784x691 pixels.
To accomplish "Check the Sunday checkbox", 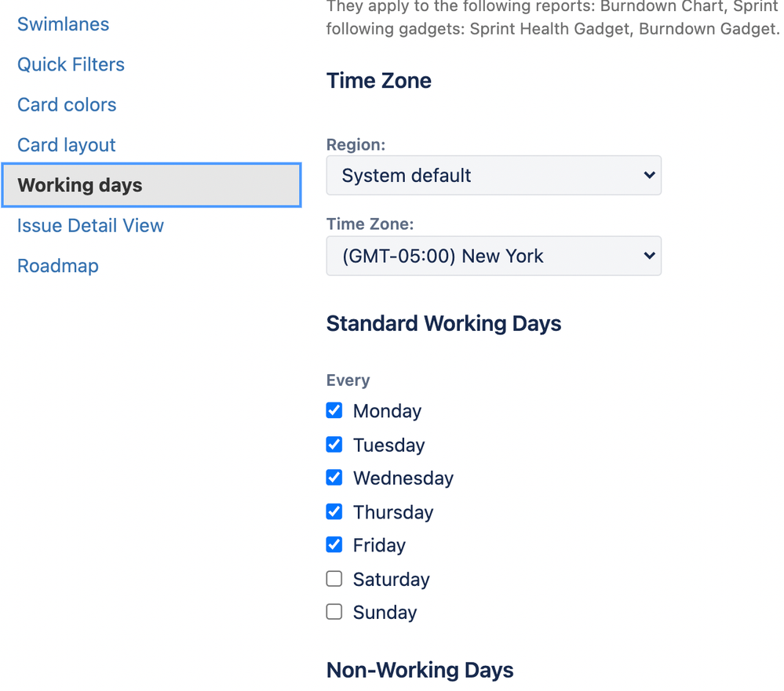I will (x=334, y=612).
